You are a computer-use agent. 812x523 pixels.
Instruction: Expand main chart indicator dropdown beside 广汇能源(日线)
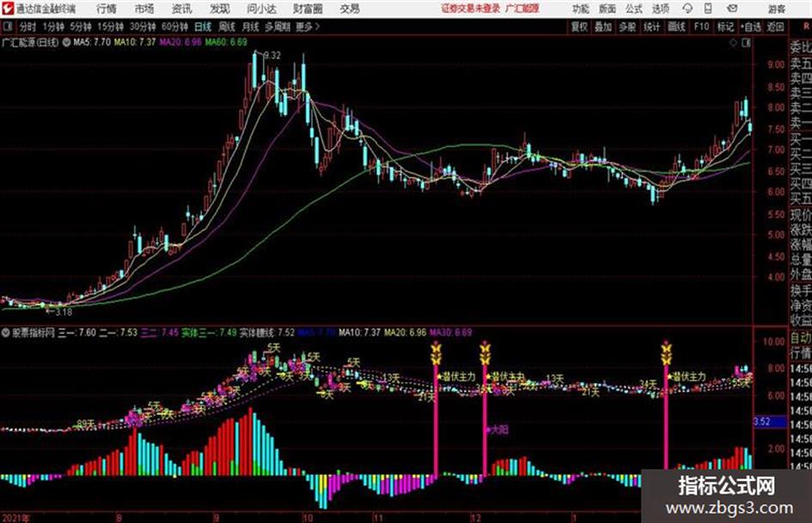point(66,42)
